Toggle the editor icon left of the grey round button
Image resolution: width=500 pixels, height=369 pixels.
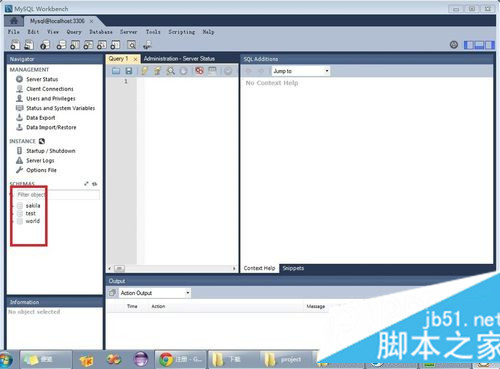click(x=212, y=70)
